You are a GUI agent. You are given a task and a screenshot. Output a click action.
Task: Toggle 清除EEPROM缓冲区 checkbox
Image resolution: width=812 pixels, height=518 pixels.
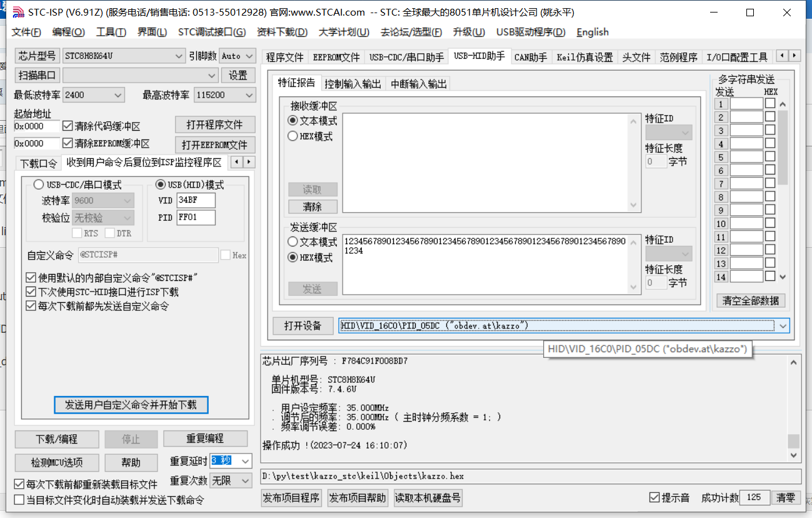point(68,143)
